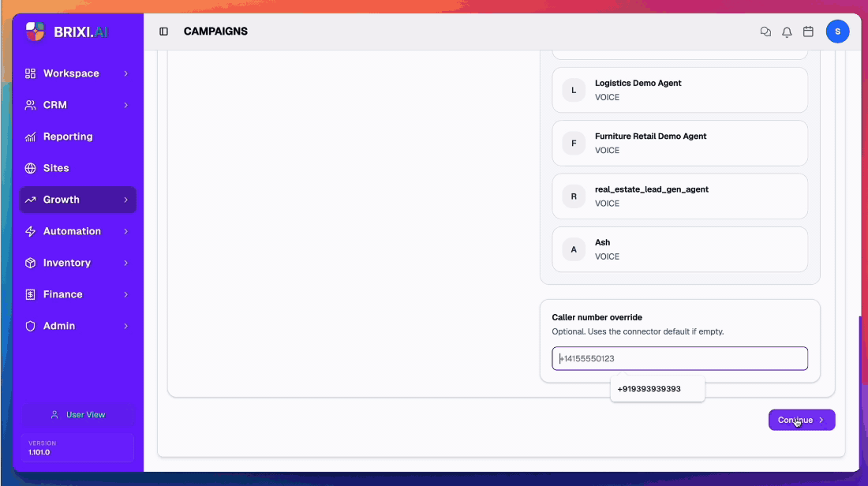Select the Furniture Retail Demo Agent card
The width and height of the screenshot is (868, 486).
click(679, 144)
